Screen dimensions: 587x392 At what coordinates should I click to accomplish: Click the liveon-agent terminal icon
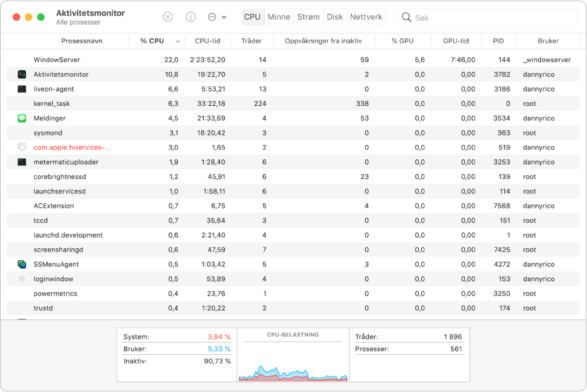[x=22, y=89]
